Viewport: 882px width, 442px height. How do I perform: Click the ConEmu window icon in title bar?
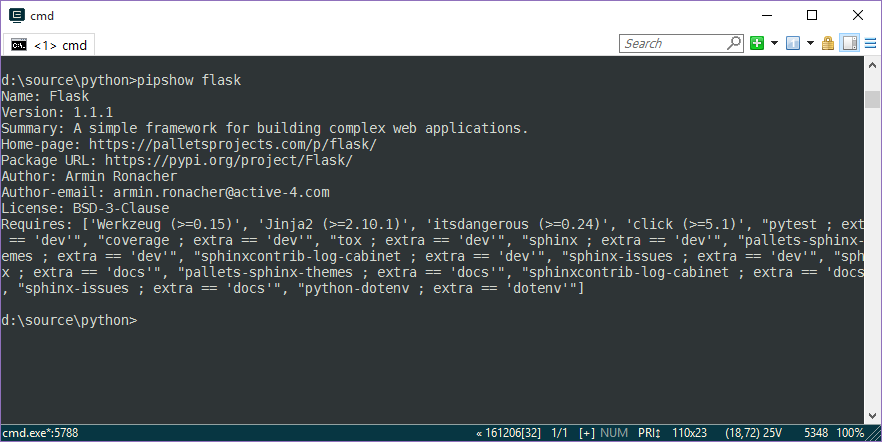(x=17, y=15)
